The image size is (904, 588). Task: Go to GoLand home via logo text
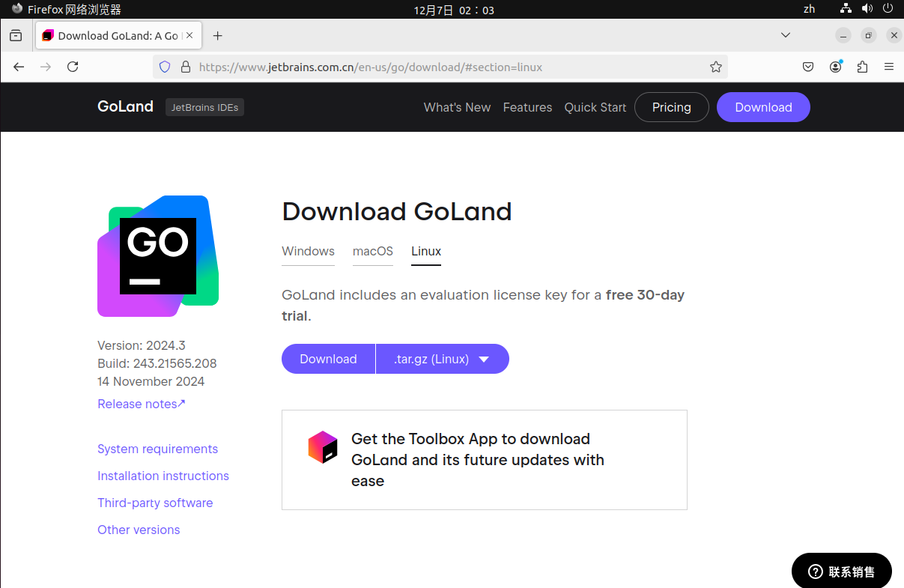[125, 106]
